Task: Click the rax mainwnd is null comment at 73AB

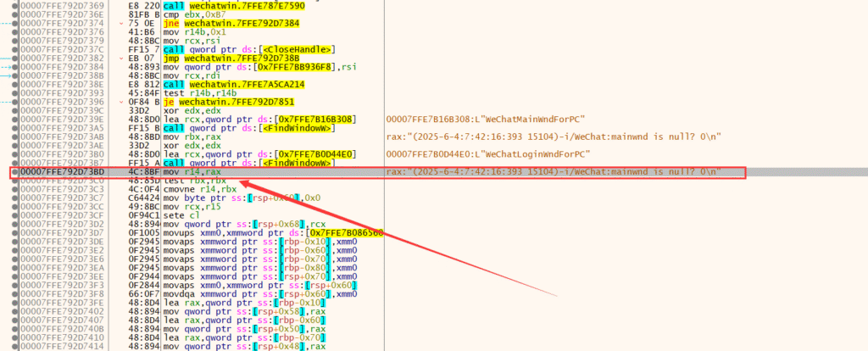Action: point(554,136)
